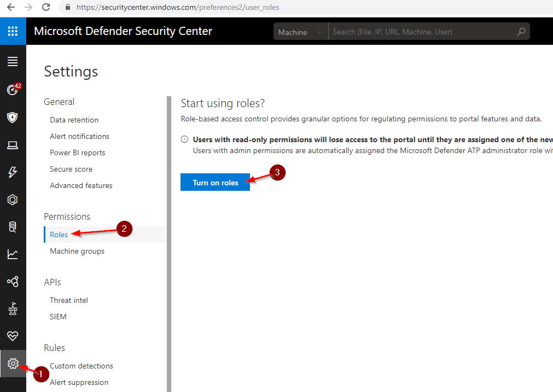
Task: Open the reports line chart icon
Action: click(13, 254)
